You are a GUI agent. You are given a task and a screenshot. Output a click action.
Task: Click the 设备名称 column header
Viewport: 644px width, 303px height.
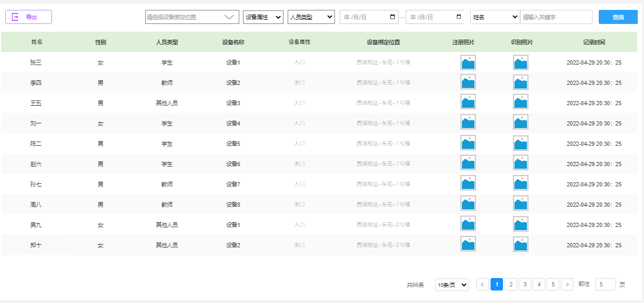pyautogui.click(x=233, y=42)
